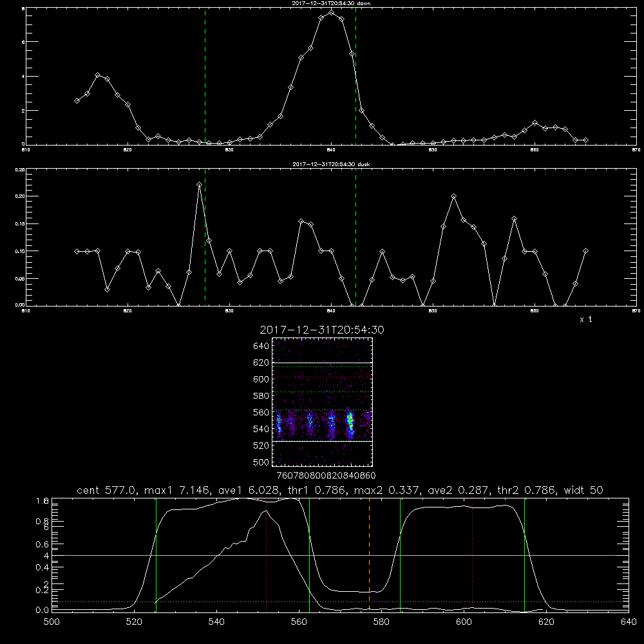Screen dimensions: 644x644
Task: Click the spectrogram x-axis label string 760780800820840860
Action: [326, 476]
